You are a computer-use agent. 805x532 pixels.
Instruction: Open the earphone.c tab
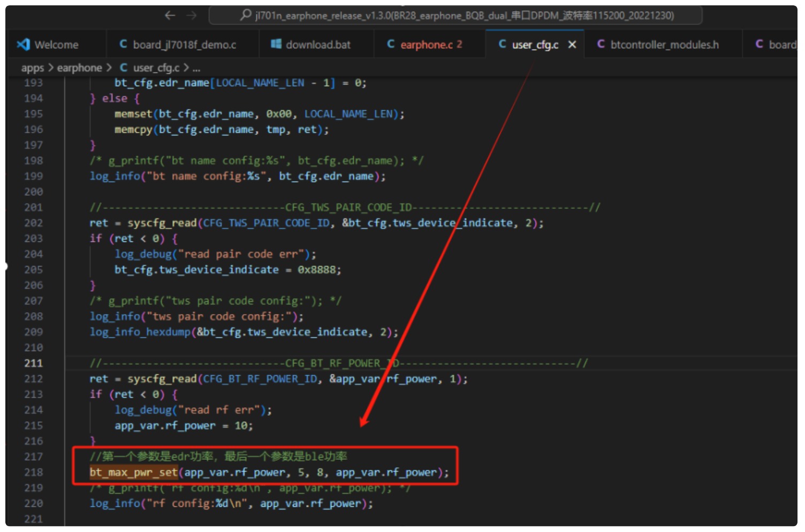[426, 44]
